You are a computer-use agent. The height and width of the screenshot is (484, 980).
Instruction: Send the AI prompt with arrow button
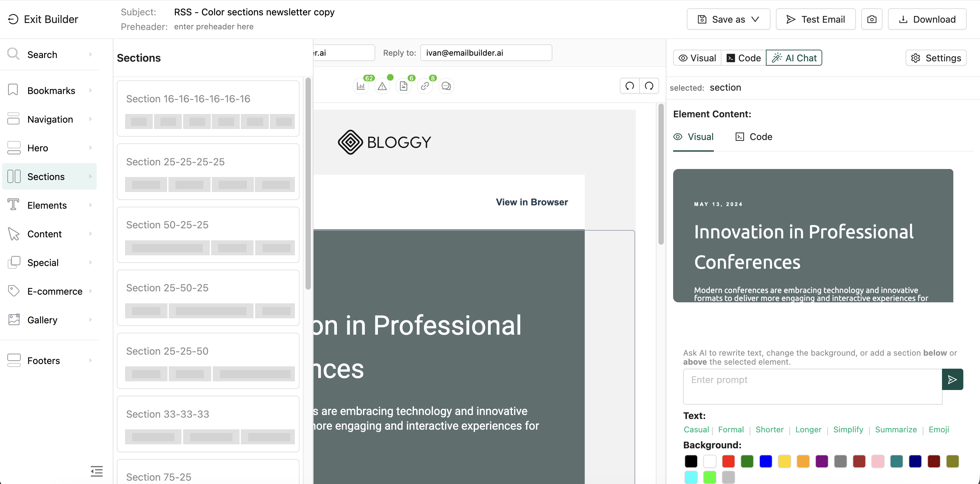coord(952,379)
